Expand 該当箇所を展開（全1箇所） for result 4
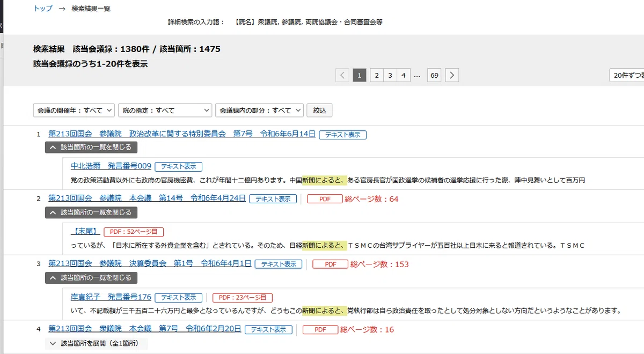644x354 pixels. (x=96, y=343)
